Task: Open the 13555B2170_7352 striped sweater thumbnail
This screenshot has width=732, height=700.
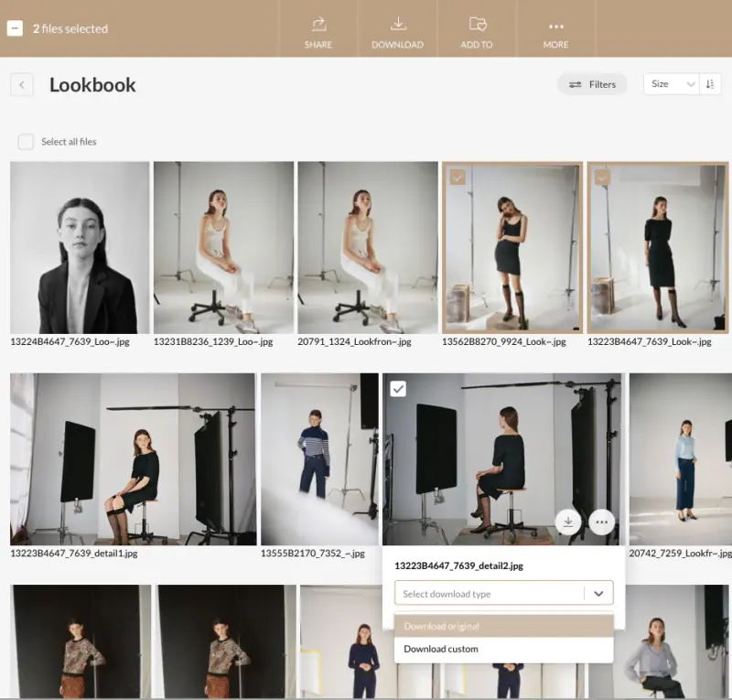Action: tap(319, 459)
